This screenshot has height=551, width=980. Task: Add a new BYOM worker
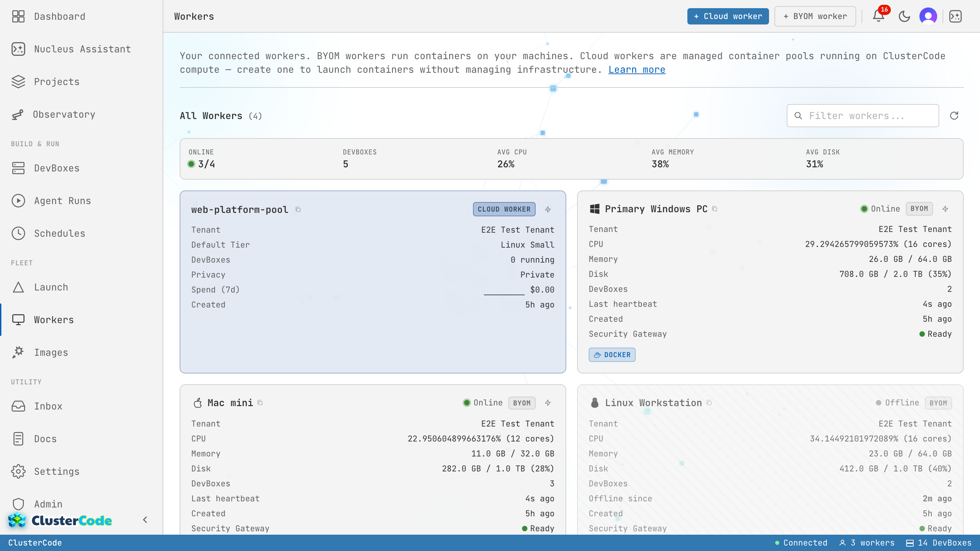click(x=815, y=16)
